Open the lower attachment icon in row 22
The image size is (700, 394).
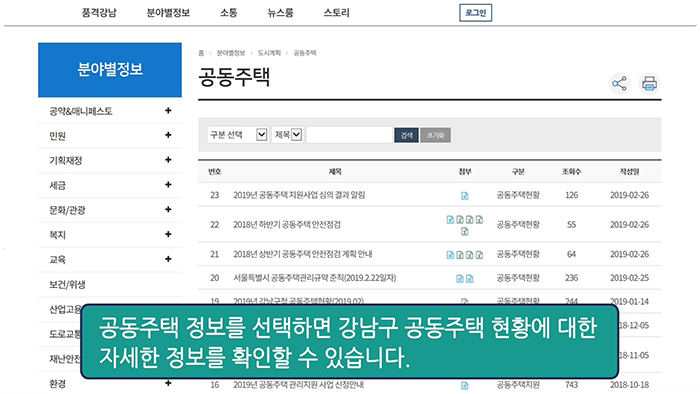[465, 231]
